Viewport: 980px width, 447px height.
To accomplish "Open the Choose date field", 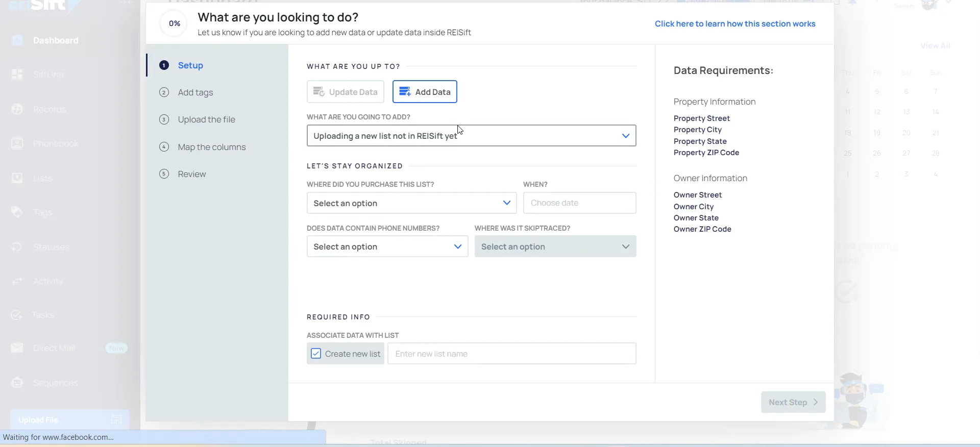I will click(579, 203).
